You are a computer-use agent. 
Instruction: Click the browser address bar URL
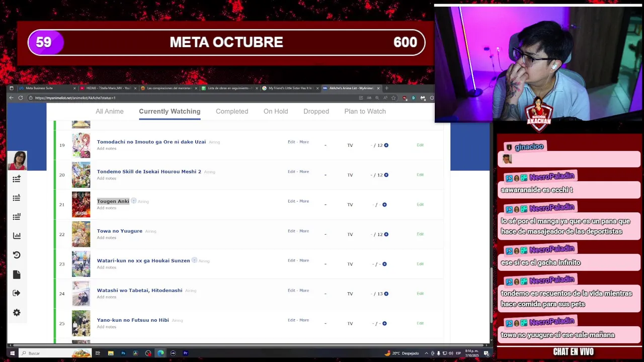(x=75, y=98)
